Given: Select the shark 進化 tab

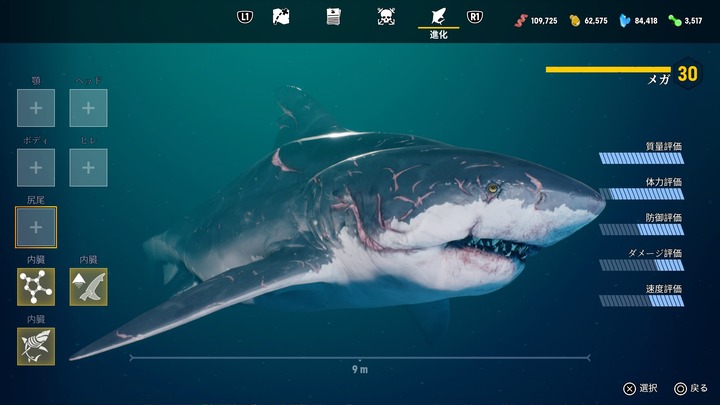Looking at the screenshot, I should click(x=439, y=22).
